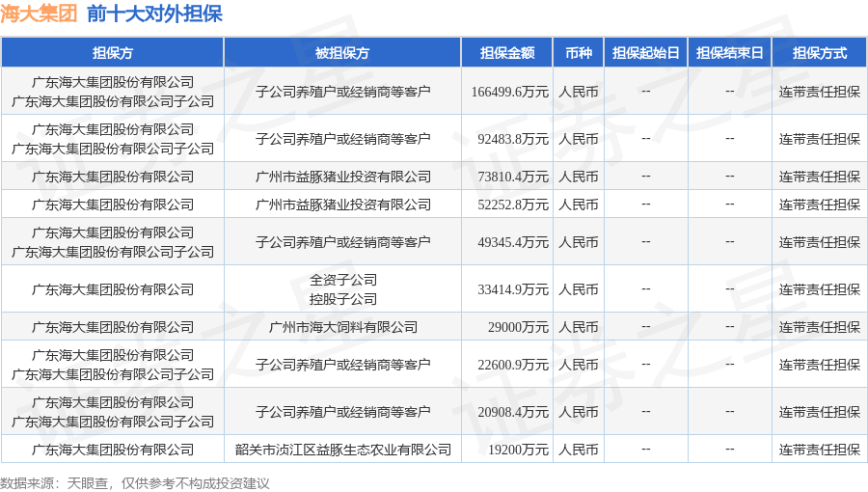Viewport: 868px width, 492px height.
Task: Click 子公司养殖户或经销商等客户 in the 22600.9万元 row
Action: click(342, 365)
